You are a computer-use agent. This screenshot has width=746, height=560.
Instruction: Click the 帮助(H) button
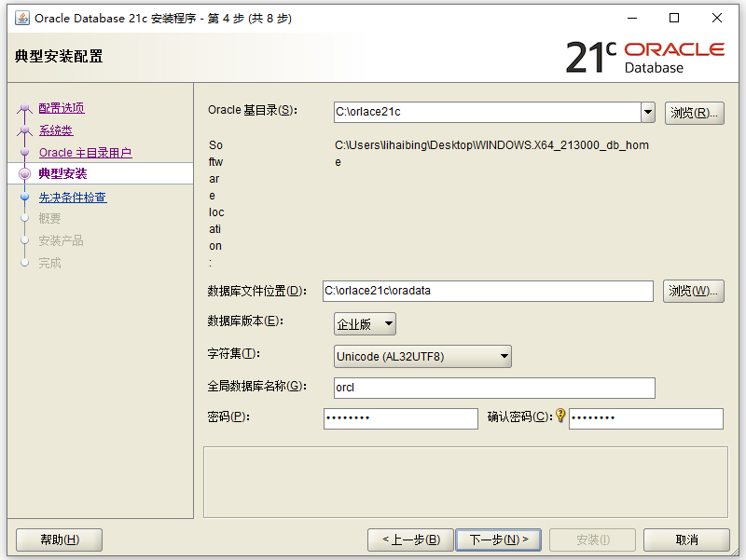[x=59, y=540]
